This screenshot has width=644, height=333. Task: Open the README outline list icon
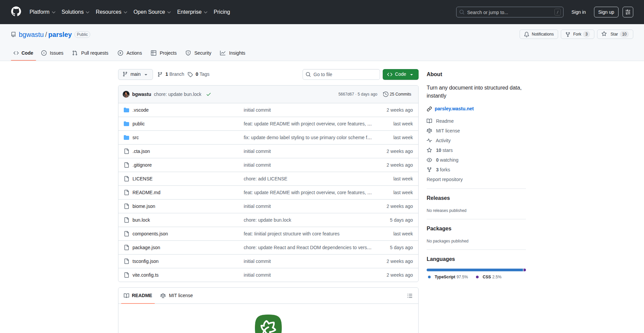click(x=410, y=296)
